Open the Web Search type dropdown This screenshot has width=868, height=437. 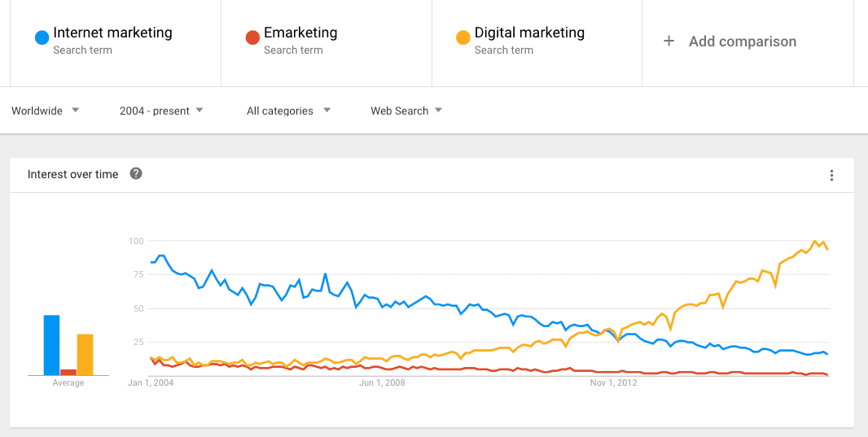point(406,111)
